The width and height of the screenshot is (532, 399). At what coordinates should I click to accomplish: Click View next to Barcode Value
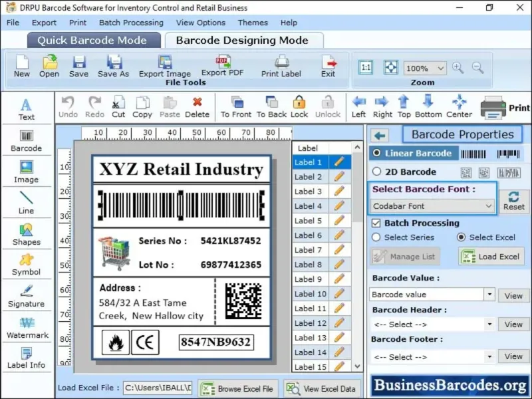[513, 295]
